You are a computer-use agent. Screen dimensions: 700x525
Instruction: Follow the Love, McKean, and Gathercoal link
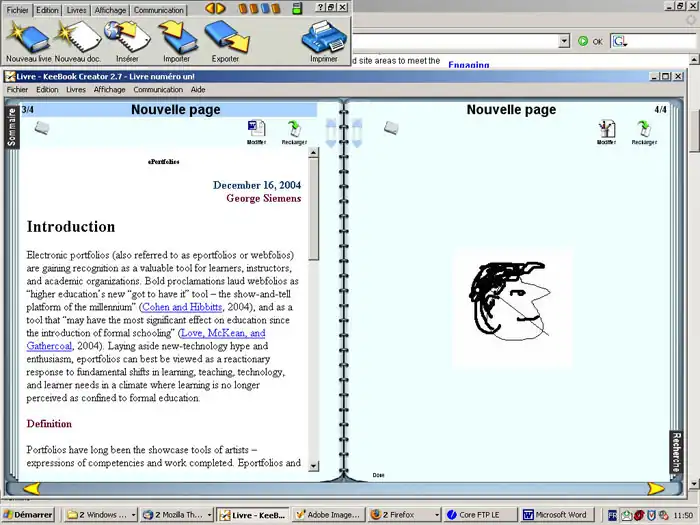pos(222,333)
